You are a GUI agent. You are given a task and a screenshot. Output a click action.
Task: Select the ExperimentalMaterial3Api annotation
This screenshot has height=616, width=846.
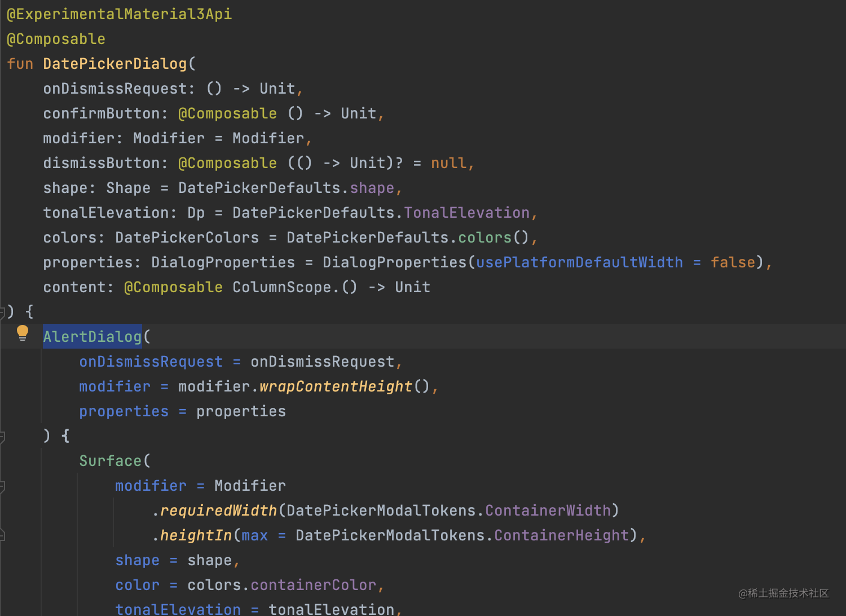119,14
